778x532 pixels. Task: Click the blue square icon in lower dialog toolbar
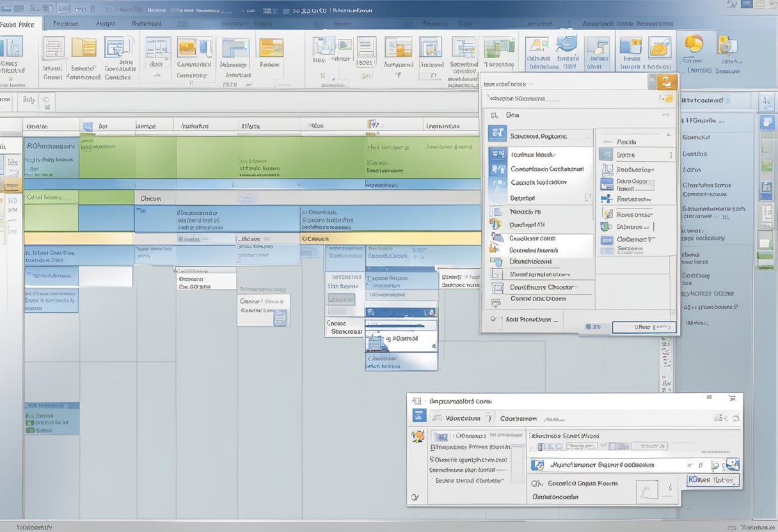tap(419, 416)
